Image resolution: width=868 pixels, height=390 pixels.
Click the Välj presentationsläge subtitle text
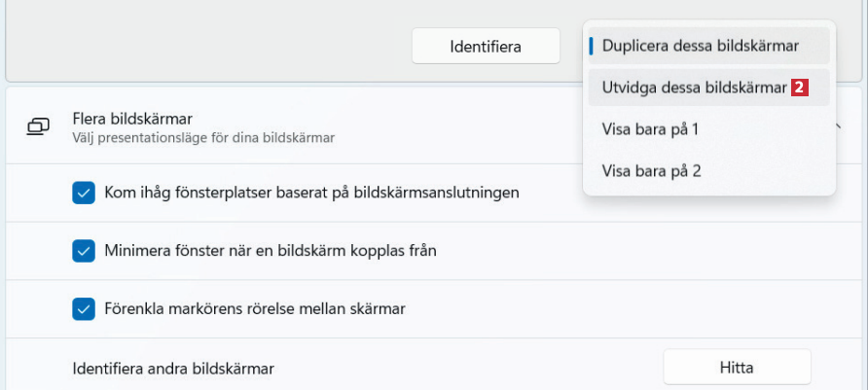202,138
